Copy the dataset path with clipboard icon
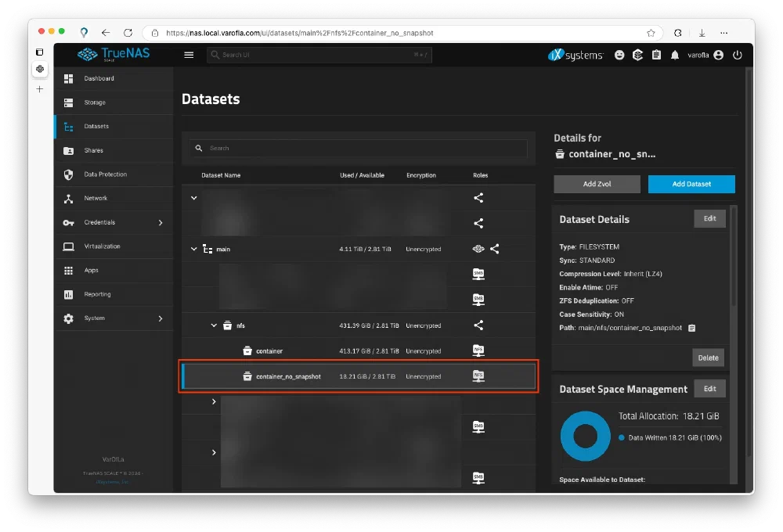Screen dimensions: 783x532 tap(691, 328)
